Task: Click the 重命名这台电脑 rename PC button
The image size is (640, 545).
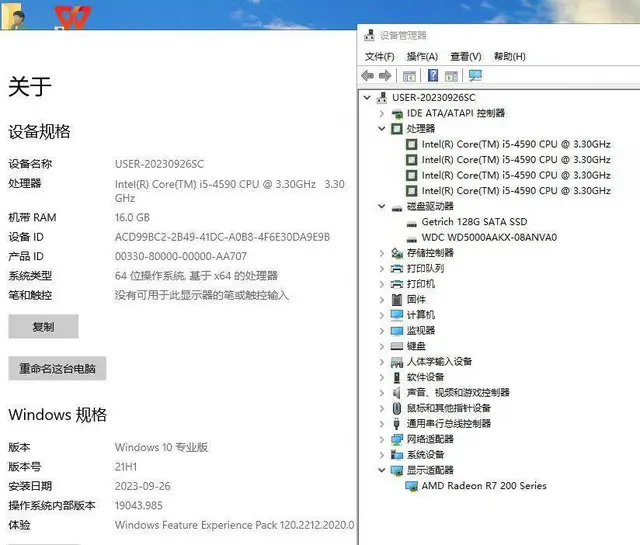Action: pyautogui.click(x=57, y=368)
